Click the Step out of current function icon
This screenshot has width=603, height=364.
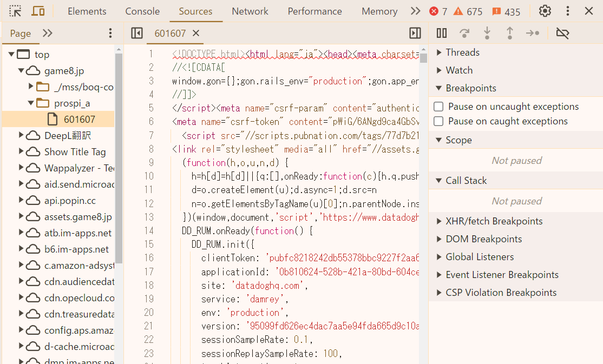[x=509, y=33]
